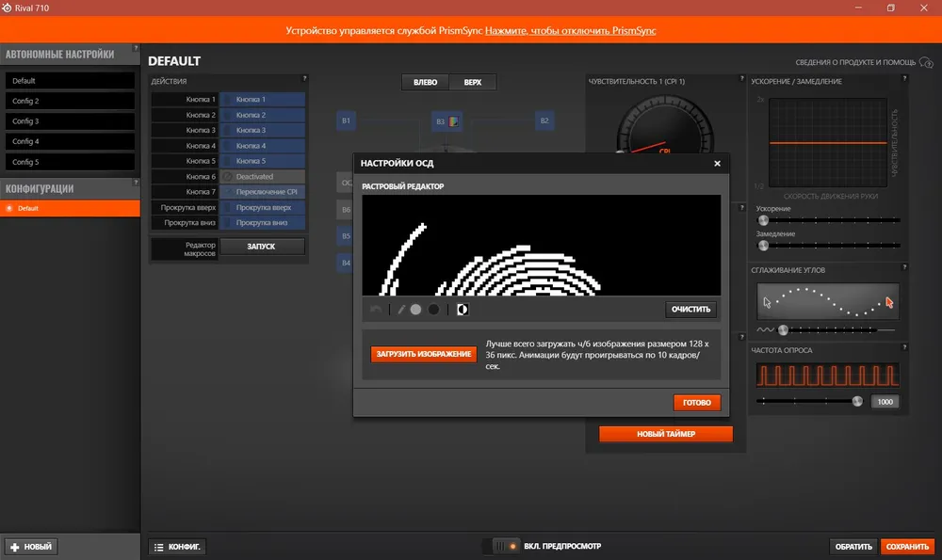Close the НАСТРОЙКИ ОСД dialog
Viewport: 942px width, 560px height.
click(717, 164)
